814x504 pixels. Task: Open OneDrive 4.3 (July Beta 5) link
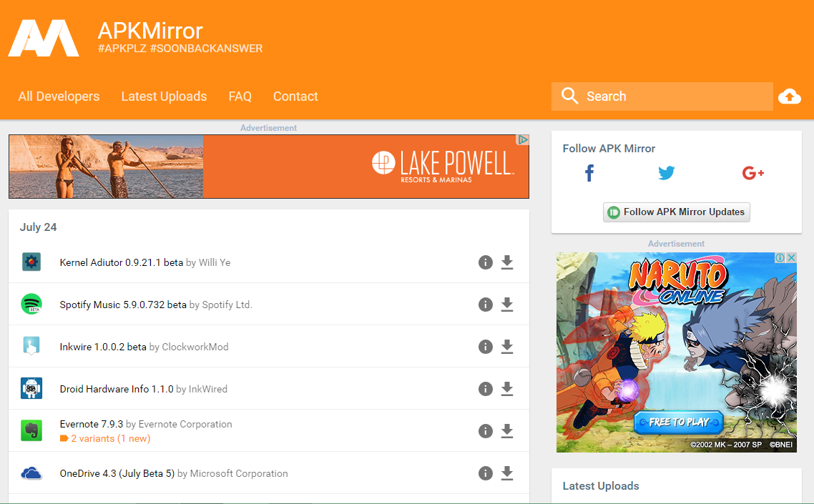pyautogui.click(x=117, y=473)
